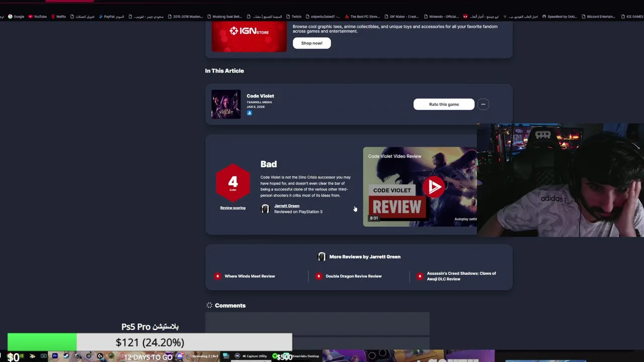Screen dimensions: 644x362
Task: Open the three-dots menu beside Rate this game
Action: [x=483, y=104]
